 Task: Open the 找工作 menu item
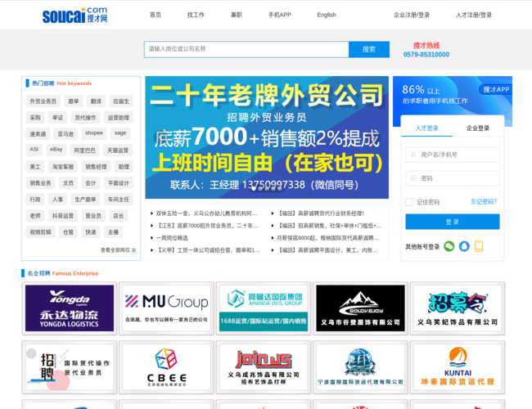point(196,15)
